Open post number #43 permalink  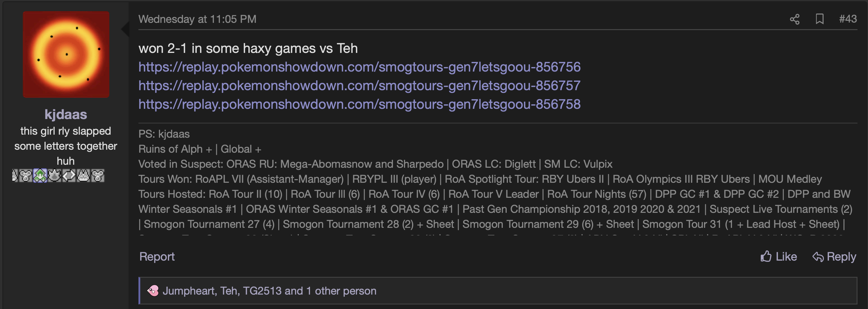[x=848, y=19]
